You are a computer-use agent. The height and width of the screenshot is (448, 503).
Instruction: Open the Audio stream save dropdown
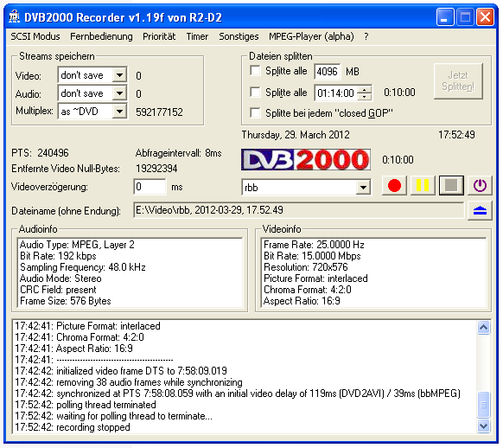point(119,93)
